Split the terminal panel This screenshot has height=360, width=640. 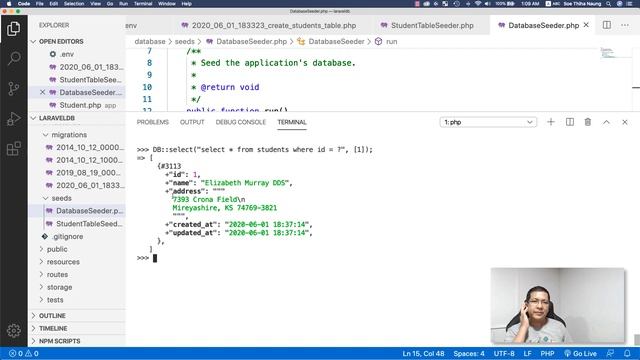click(570, 122)
